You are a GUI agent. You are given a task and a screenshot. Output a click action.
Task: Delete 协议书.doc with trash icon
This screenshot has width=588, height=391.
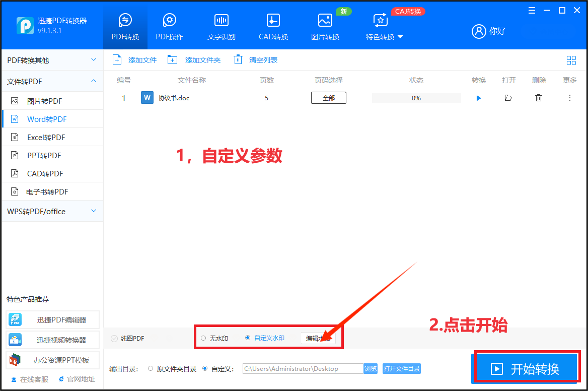(539, 98)
